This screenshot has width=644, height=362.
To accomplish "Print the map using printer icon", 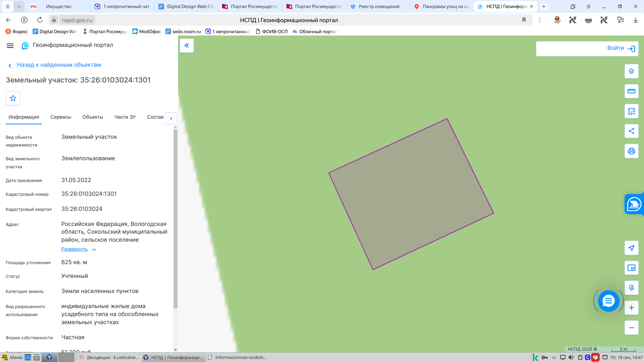I will tap(631, 151).
